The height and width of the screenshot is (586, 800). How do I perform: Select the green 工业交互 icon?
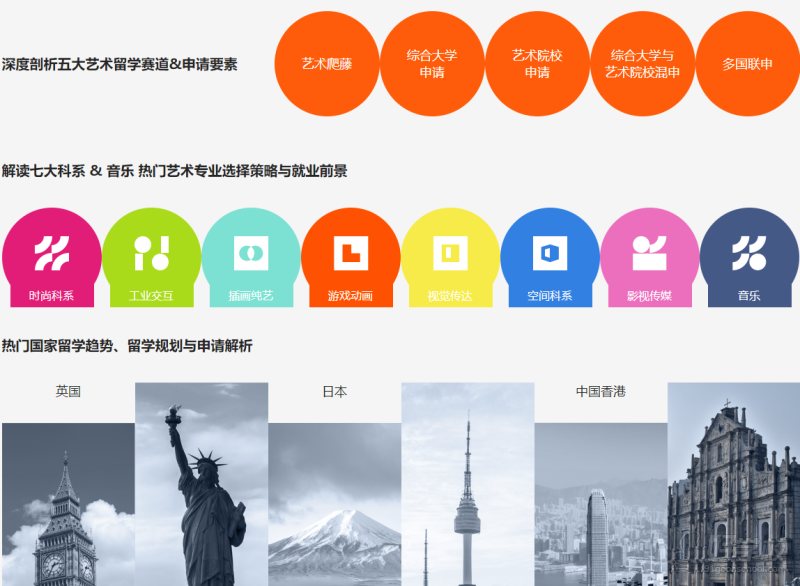151,256
